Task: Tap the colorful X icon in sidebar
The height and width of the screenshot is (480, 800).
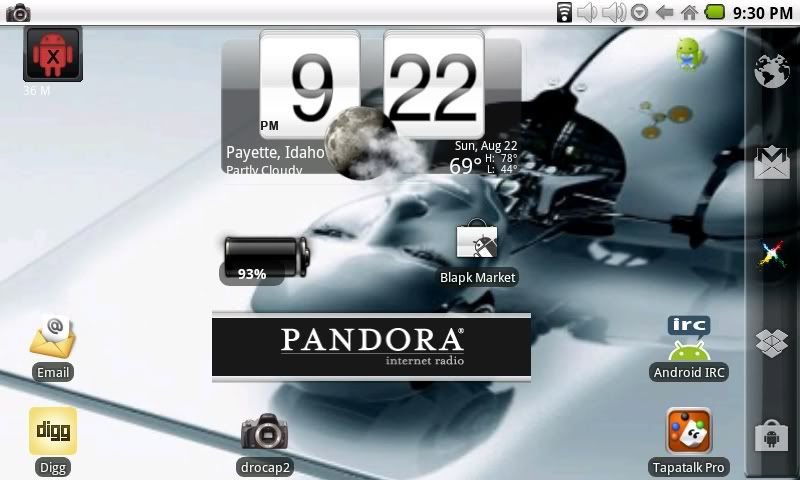Action: (771, 255)
